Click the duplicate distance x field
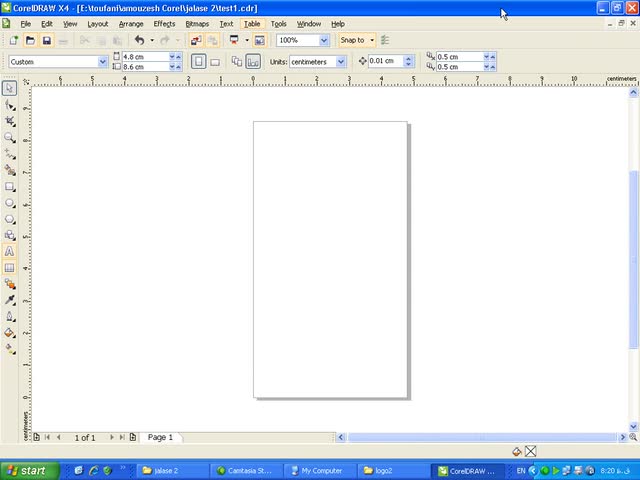Screen dimensions: 640x480 (x=460, y=57)
